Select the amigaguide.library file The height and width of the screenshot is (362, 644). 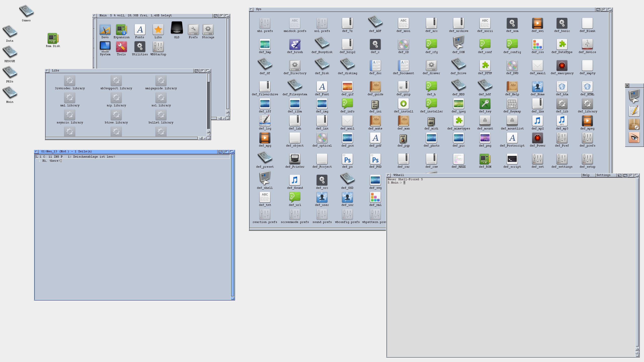pyautogui.click(x=161, y=81)
